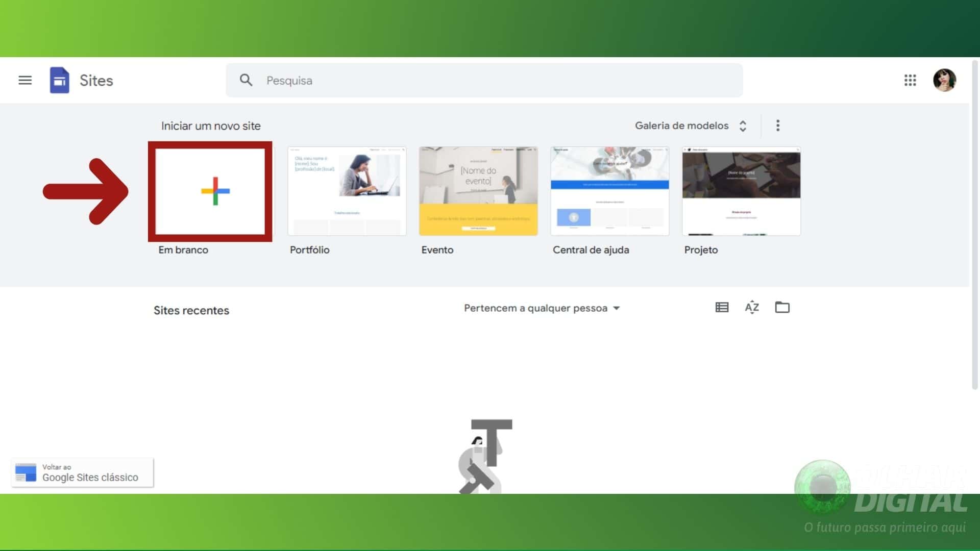Sort sites alphabetically with the AZ icon
Image resolution: width=980 pixels, height=551 pixels.
pos(751,307)
